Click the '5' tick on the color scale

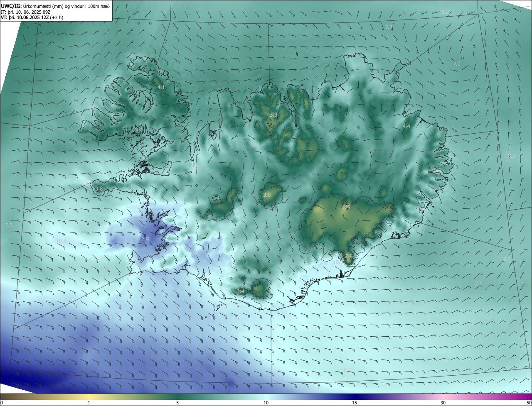point(177,403)
